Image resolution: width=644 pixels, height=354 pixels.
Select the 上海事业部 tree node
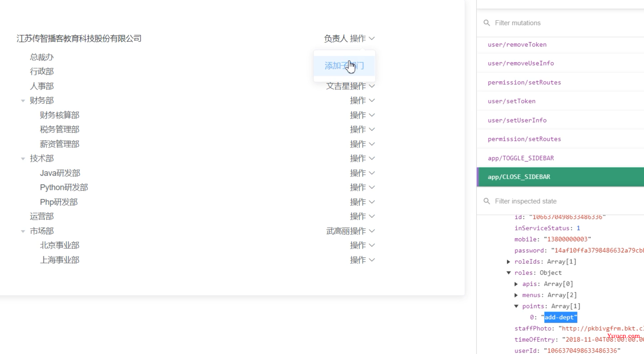(59, 260)
